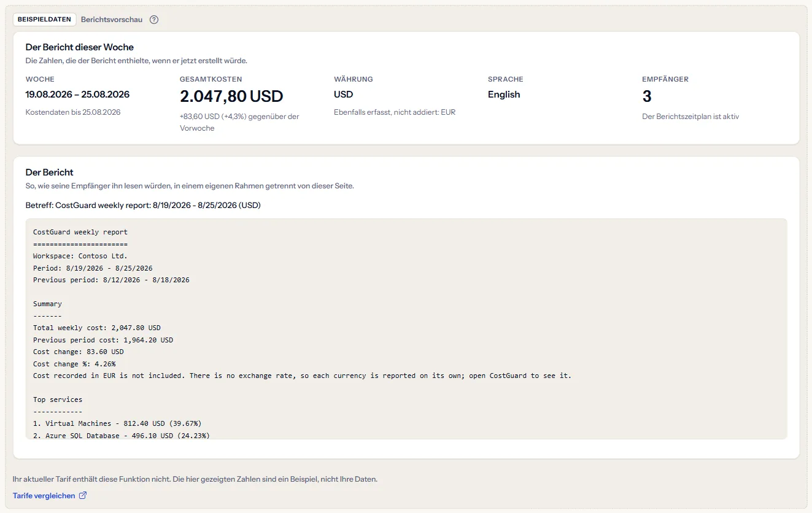The image size is (812, 513).
Task: Click the 'Summary' report heading
Action: [x=47, y=304]
